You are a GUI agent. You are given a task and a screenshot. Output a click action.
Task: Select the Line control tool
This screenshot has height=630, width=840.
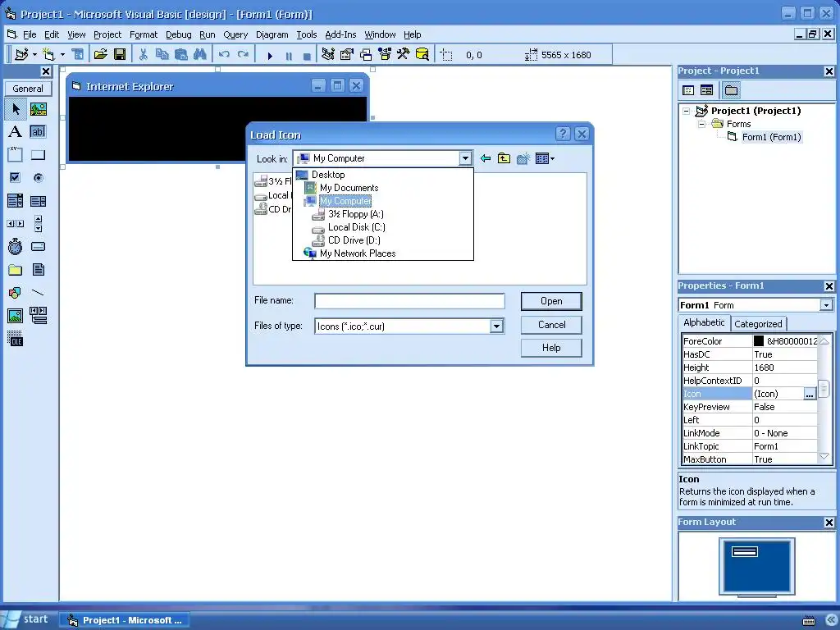pos(38,293)
